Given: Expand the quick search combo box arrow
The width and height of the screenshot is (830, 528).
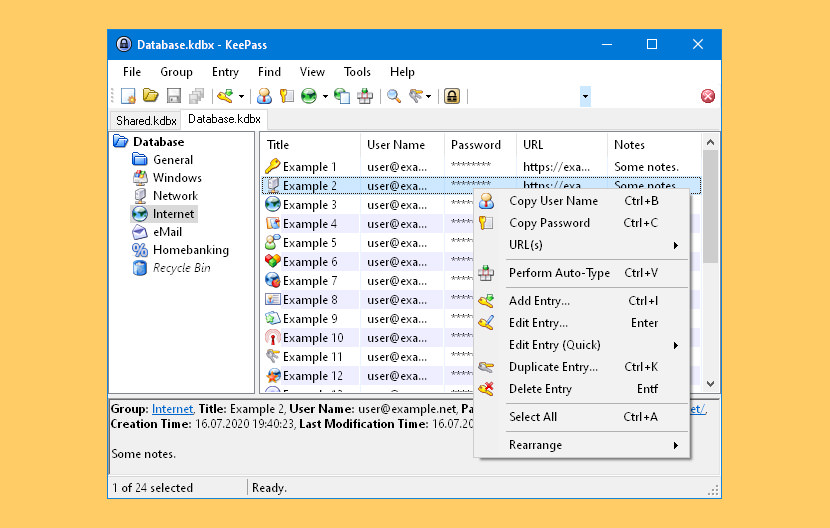Looking at the screenshot, I should coord(585,96).
